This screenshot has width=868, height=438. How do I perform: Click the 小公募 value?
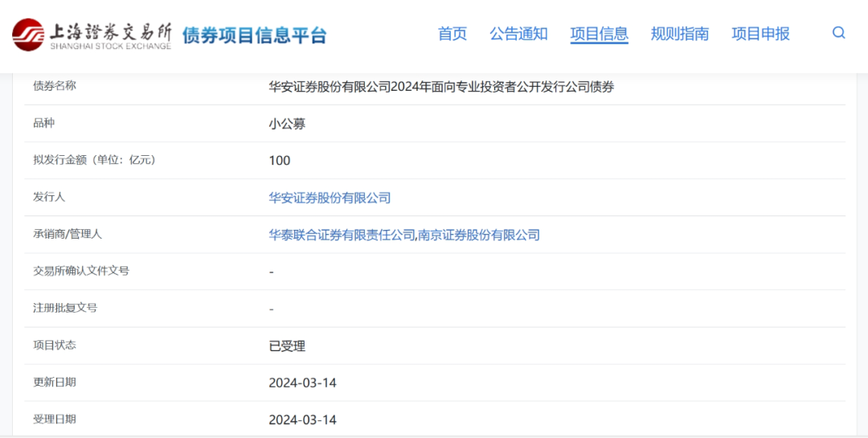(287, 124)
